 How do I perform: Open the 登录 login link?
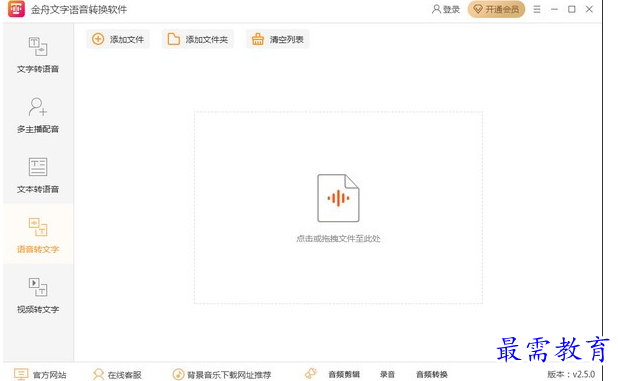click(x=446, y=9)
